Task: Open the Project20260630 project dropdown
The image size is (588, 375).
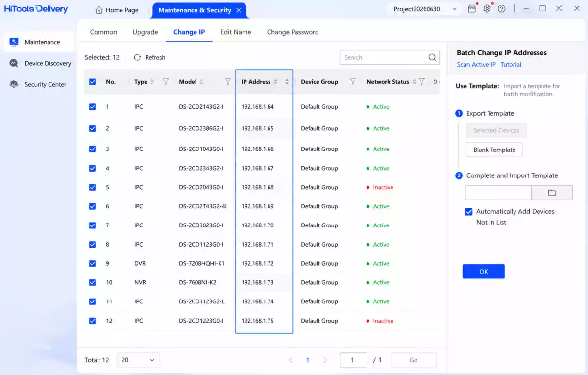Action: pyautogui.click(x=424, y=9)
